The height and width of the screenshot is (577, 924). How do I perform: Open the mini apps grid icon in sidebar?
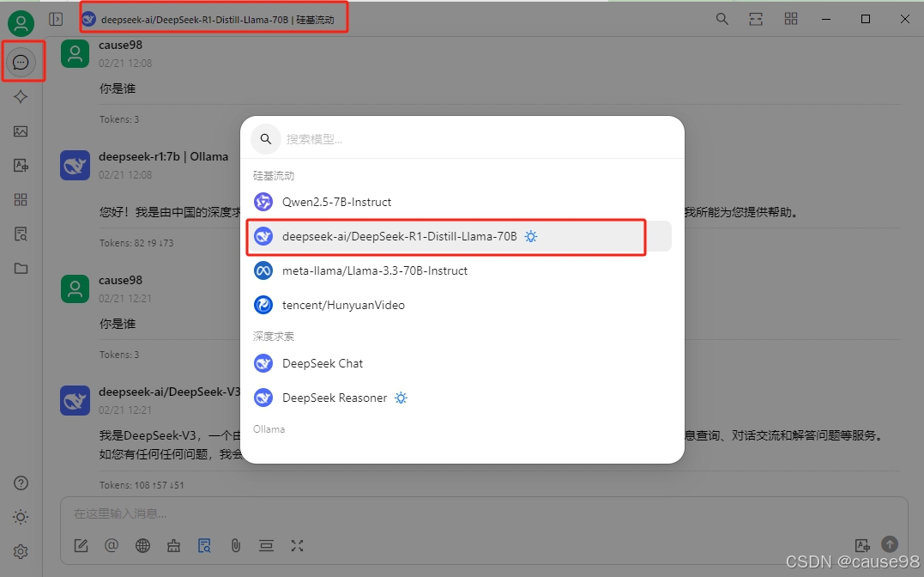coord(21,199)
